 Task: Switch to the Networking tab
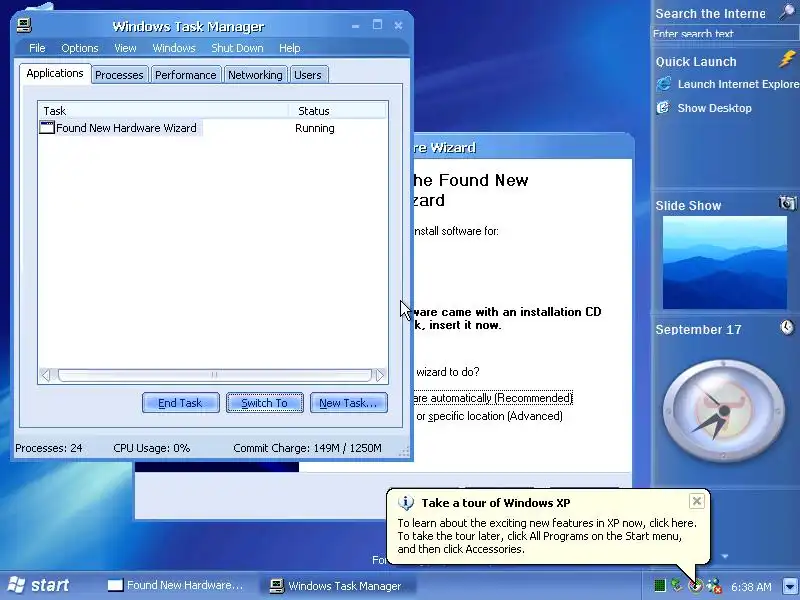[x=255, y=75]
